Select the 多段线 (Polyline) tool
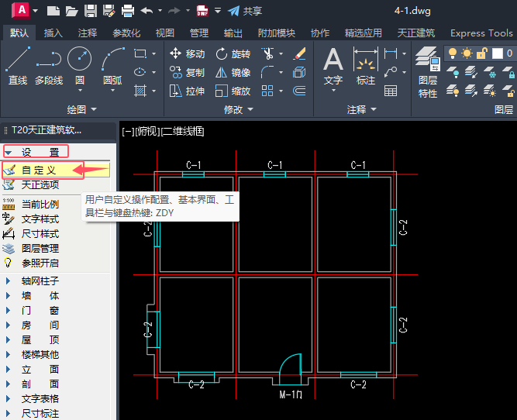Viewport: 517px width, 420px height. pyautogui.click(x=48, y=66)
